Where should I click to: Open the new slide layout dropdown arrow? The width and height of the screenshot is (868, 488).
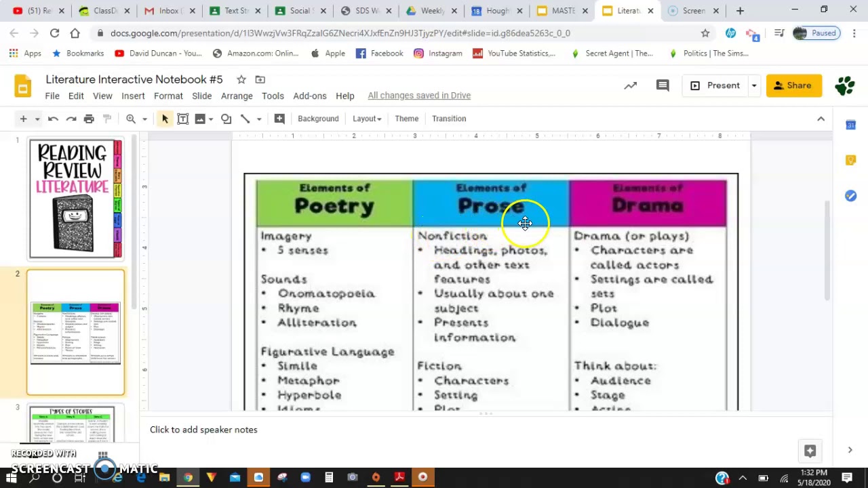(37, 119)
